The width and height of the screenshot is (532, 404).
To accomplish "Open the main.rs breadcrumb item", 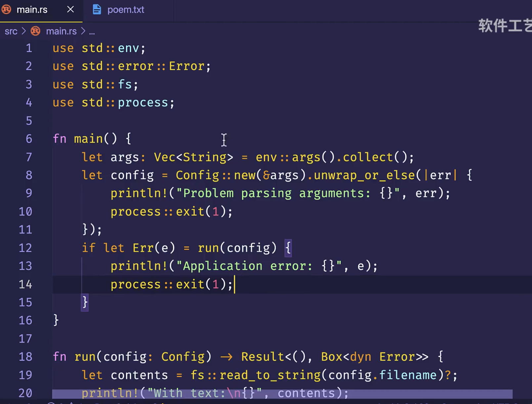I will coord(61,31).
